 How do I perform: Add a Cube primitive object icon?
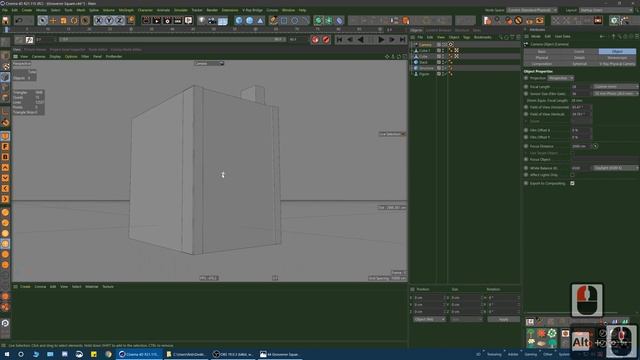point(239,20)
